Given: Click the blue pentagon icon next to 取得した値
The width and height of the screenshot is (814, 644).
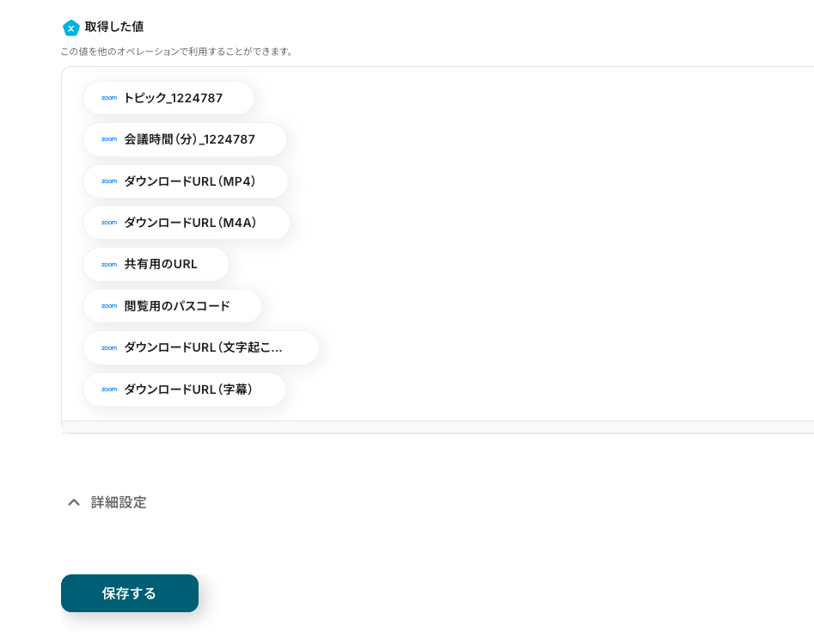Looking at the screenshot, I should click(71, 28).
